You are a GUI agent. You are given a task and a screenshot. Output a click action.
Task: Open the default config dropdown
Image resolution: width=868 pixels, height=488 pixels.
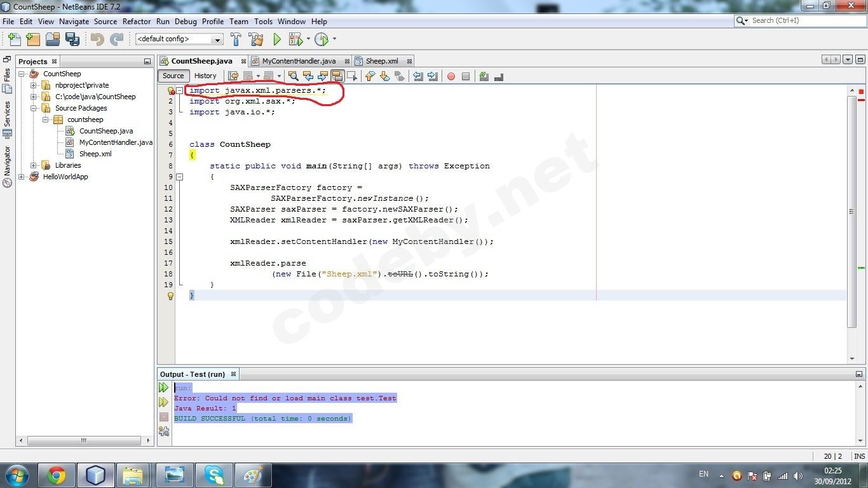(179, 39)
